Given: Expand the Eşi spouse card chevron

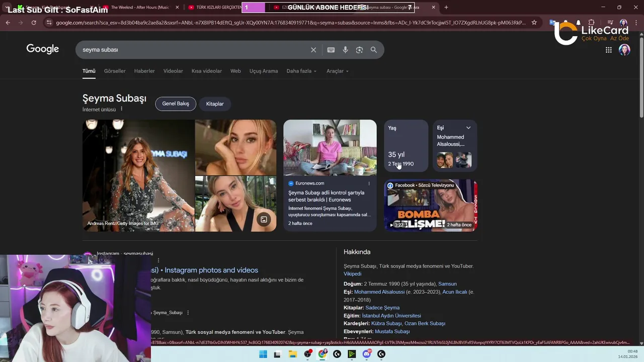Looking at the screenshot, I should pyautogui.click(x=468, y=128).
